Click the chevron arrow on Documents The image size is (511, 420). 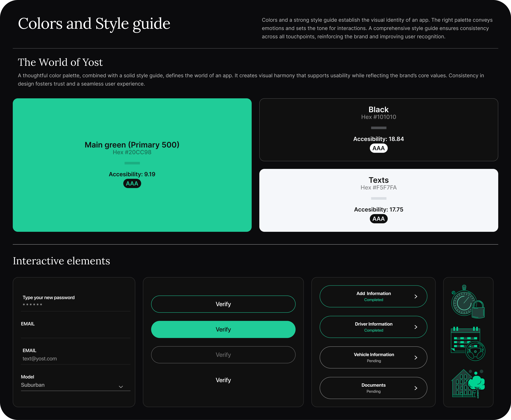(x=416, y=388)
